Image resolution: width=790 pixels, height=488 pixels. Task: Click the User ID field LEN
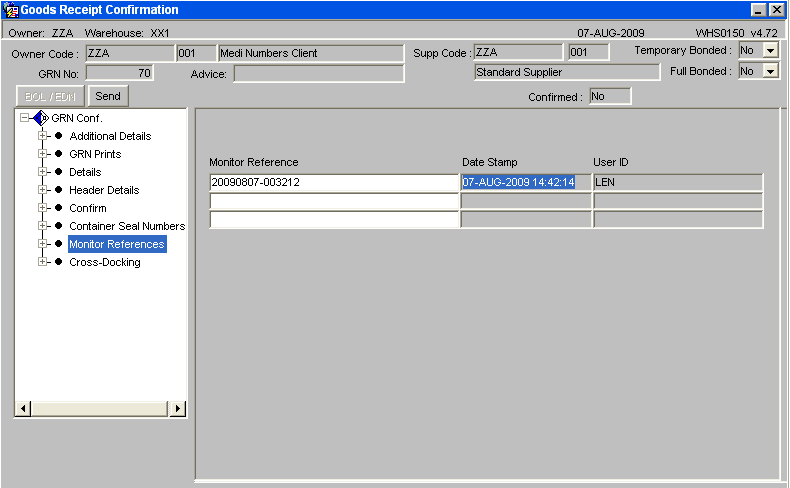(678, 182)
